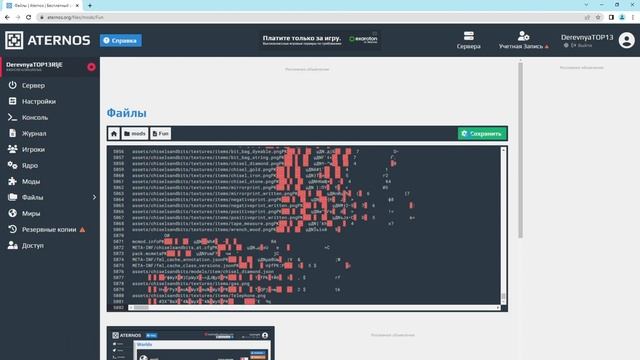Click the Учетная Запись warning triangle
Viewport: 640px width, 360px height.
click(x=547, y=47)
